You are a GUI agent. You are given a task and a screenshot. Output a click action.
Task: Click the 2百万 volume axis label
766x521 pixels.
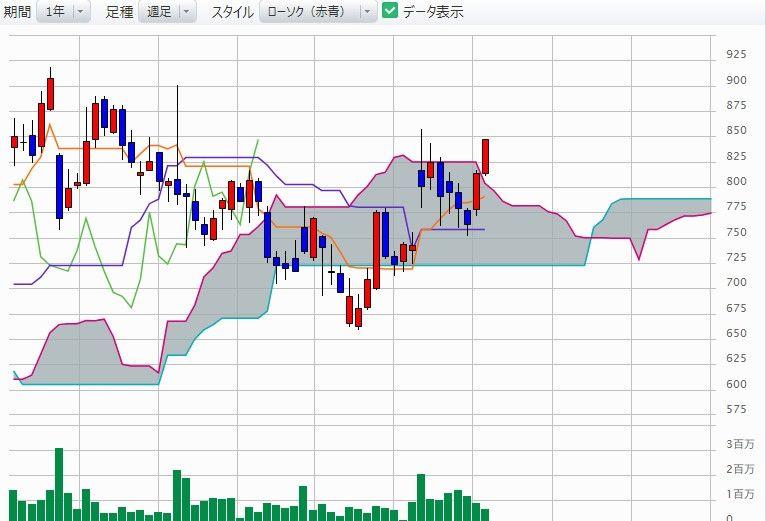tap(740, 469)
